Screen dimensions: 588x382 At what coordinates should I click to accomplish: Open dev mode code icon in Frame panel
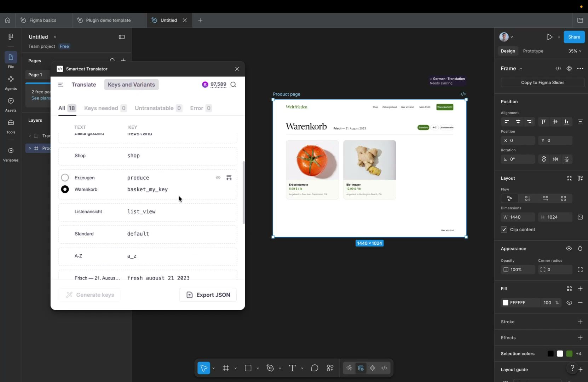(x=558, y=69)
